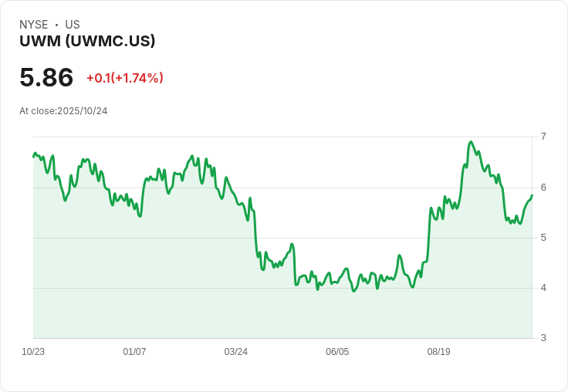Click the UWM (UWMC.US) stock title
This screenshot has width=568, height=392.
click(x=87, y=41)
